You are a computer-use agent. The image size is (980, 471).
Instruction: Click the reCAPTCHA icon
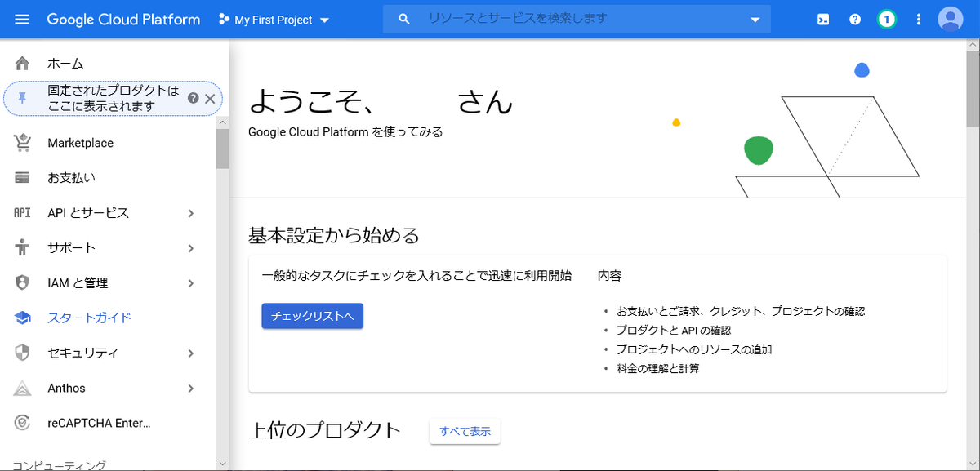pyautogui.click(x=23, y=423)
